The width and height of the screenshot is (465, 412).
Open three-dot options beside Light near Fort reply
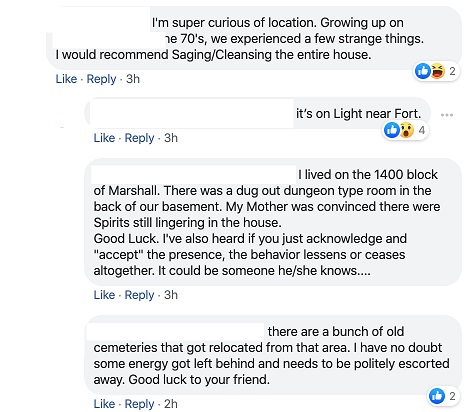[x=447, y=115]
